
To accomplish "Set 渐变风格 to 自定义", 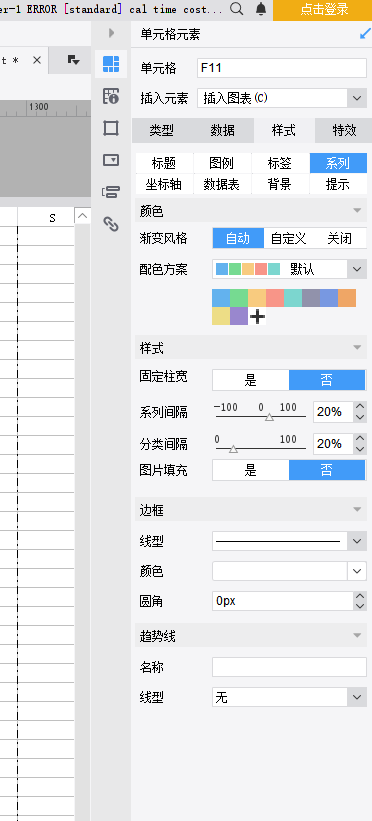I will pyautogui.click(x=288, y=239).
